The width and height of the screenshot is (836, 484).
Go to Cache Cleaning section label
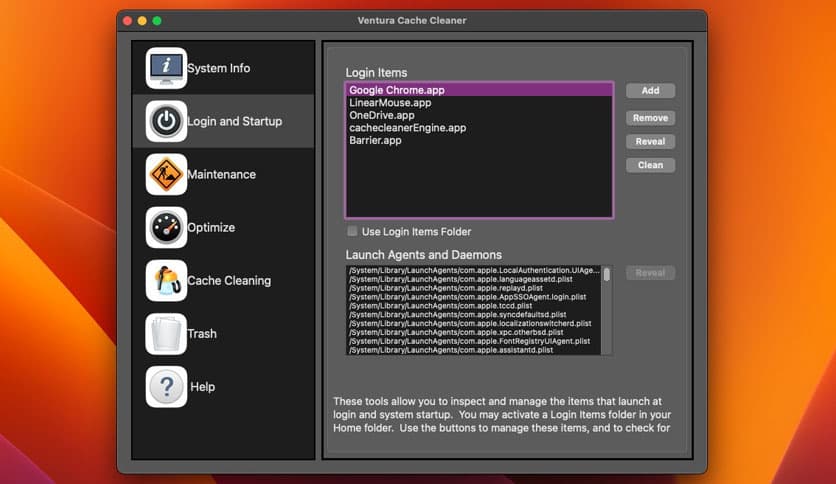229,281
